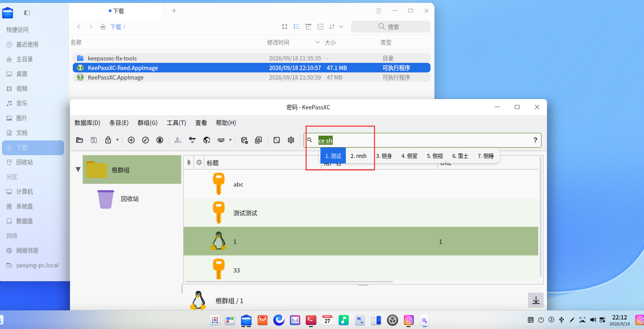
Task: Switch file manager to tree view
Action: click(x=308, y=27)
